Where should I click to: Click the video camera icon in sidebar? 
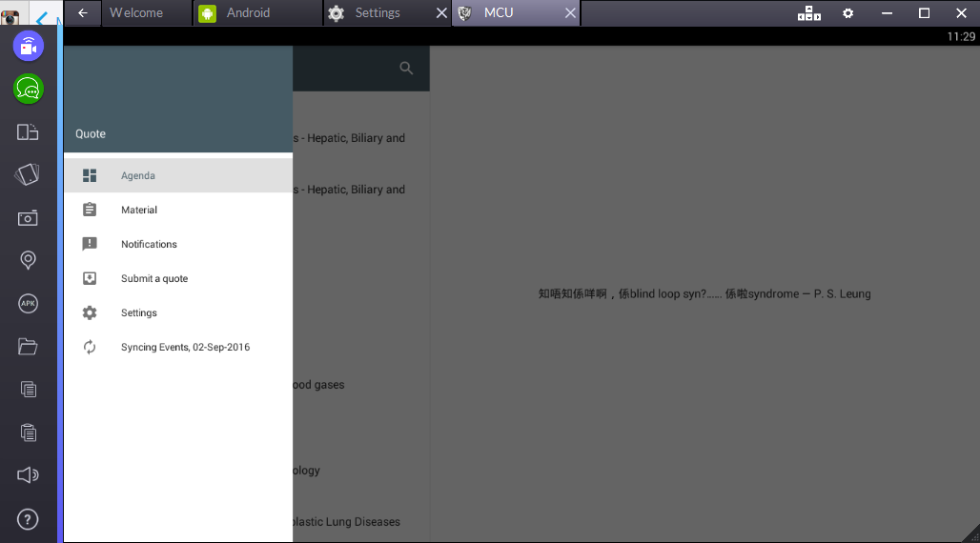29,46
